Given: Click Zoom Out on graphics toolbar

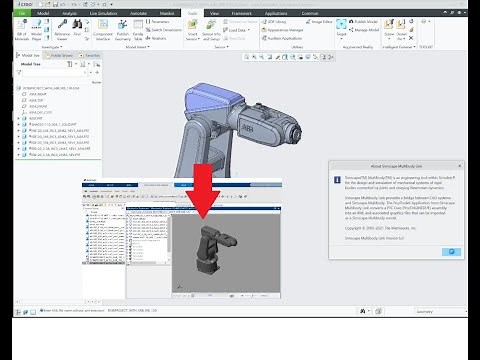Looking at the screenshot, I should pyautogui.click(x=262, y=57).
